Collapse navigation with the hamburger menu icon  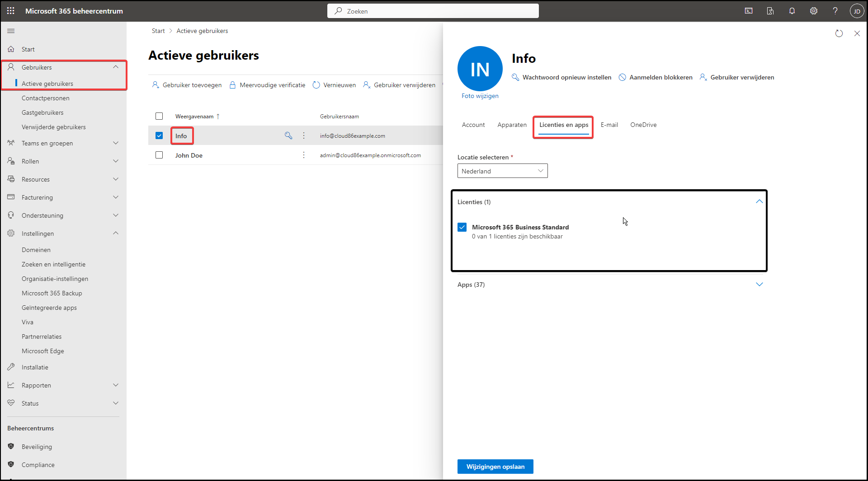coord(11,31)
